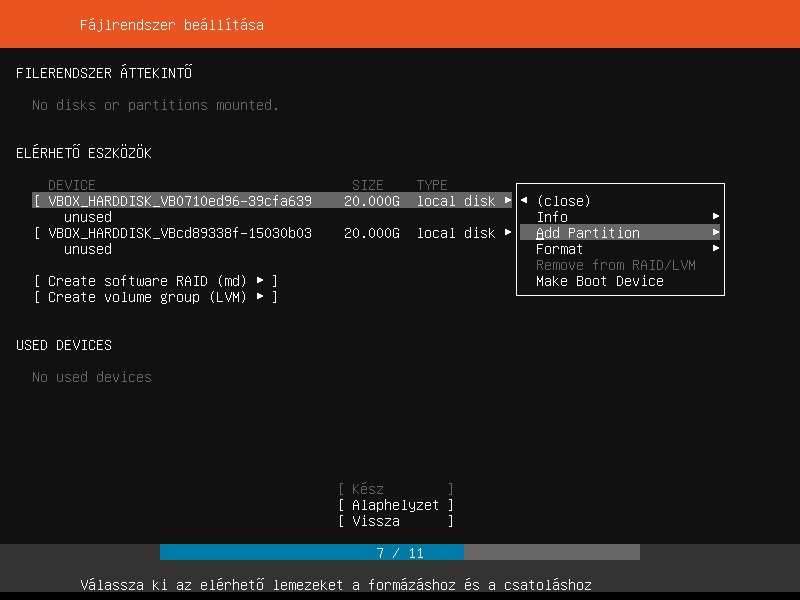Click the unused label under the second disk
This screenshot has width=800, height=600.
click(x=88, y=249)
